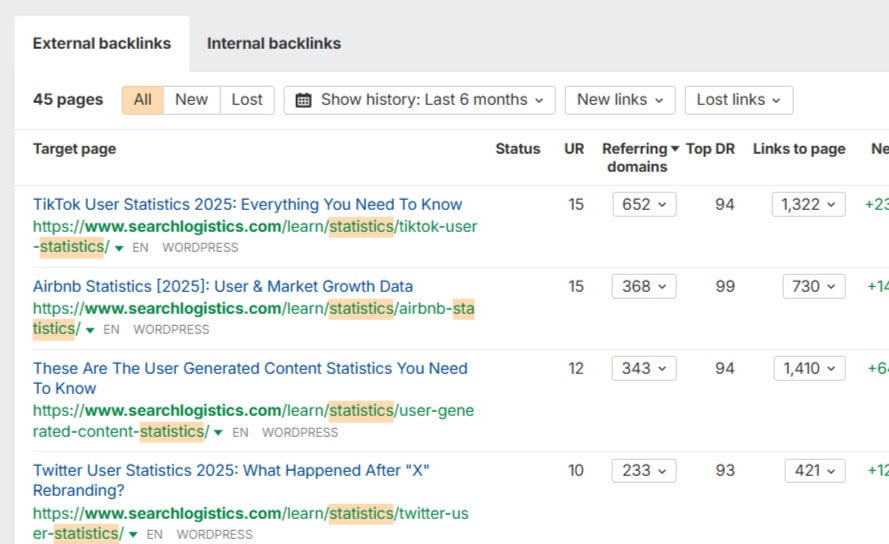Open the TikTok User Statistics 2025 title link
Screen dimensions: 889x544
[247, 204]
